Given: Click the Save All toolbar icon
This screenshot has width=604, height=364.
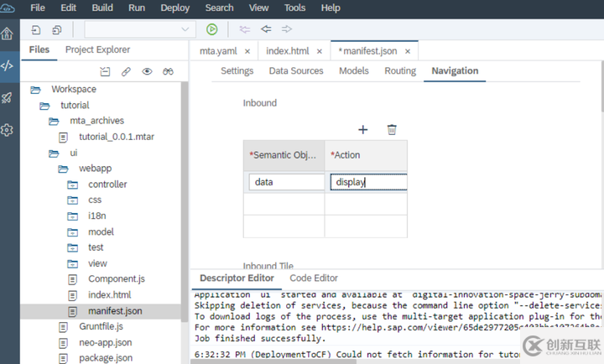Looking at the screenshot, I should coord(57,29).
